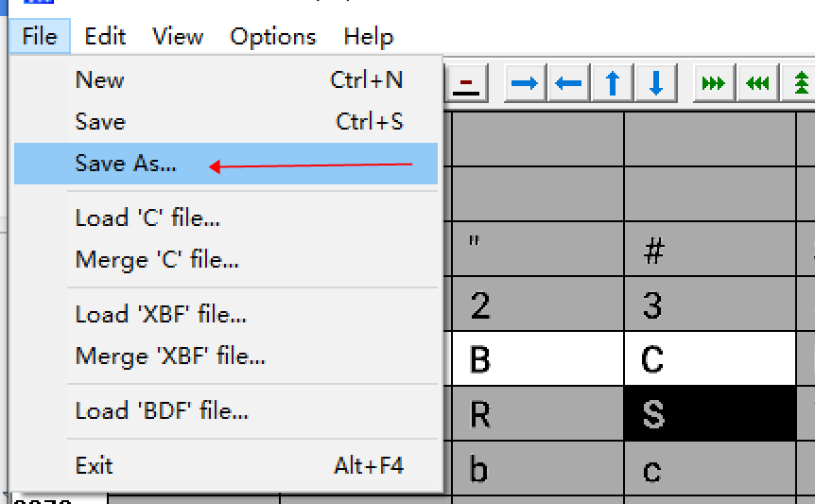Select the black highlighted S character cell

pos(710,413)
